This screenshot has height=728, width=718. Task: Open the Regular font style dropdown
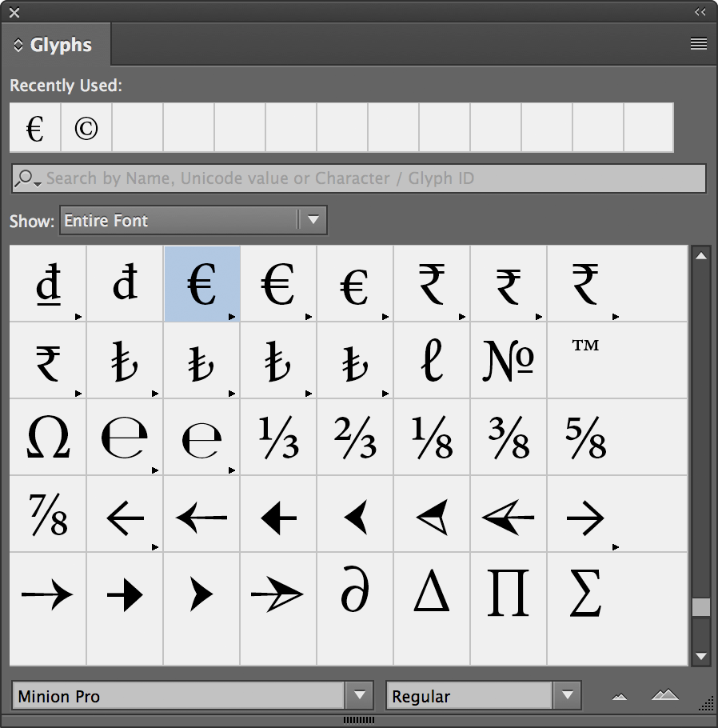[x=565, y=695]
